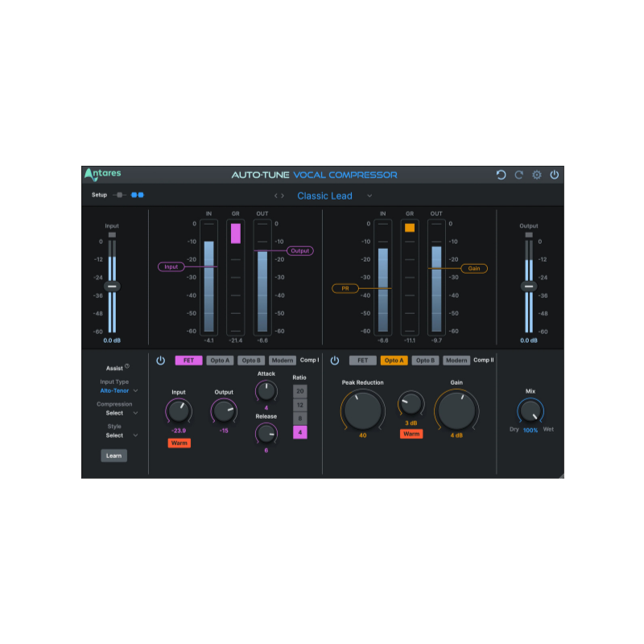Click the Output fader clip indicator

pyautogui.click(x=529, y=235)
